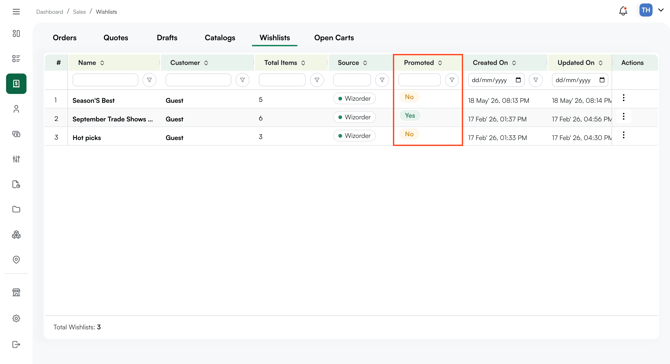Image resolution: width=670 pixels, height=364 pixels.
Task: Select the Wishlists tab
Action: click(x=275, y=38)
